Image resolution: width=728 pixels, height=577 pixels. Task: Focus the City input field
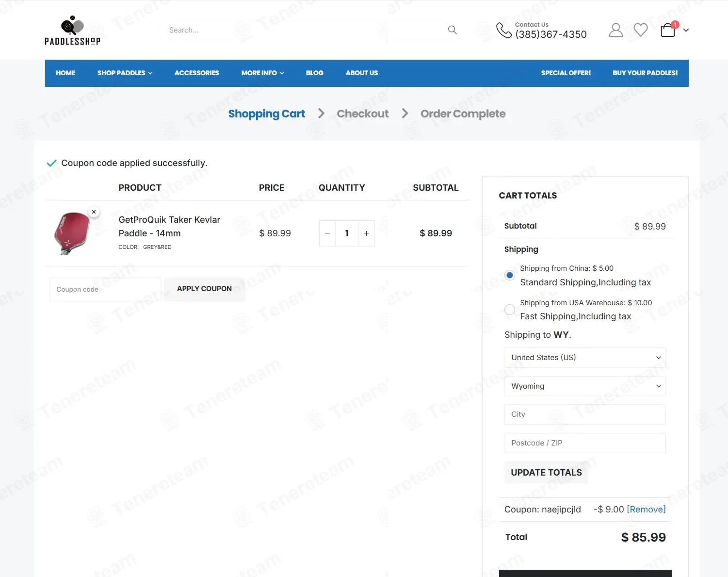(x=585, y=414)
